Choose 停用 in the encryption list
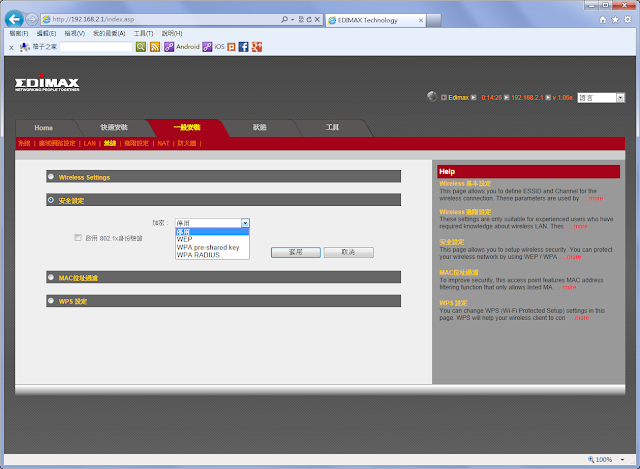The image size is (640, 469). pos(212,232)
